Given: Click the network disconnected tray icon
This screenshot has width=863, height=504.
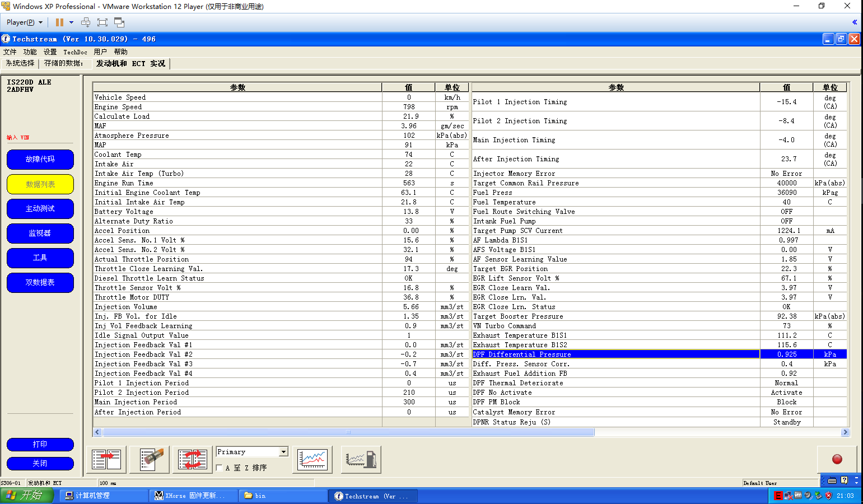Looking at the screenshot, I should coord(788,496).
